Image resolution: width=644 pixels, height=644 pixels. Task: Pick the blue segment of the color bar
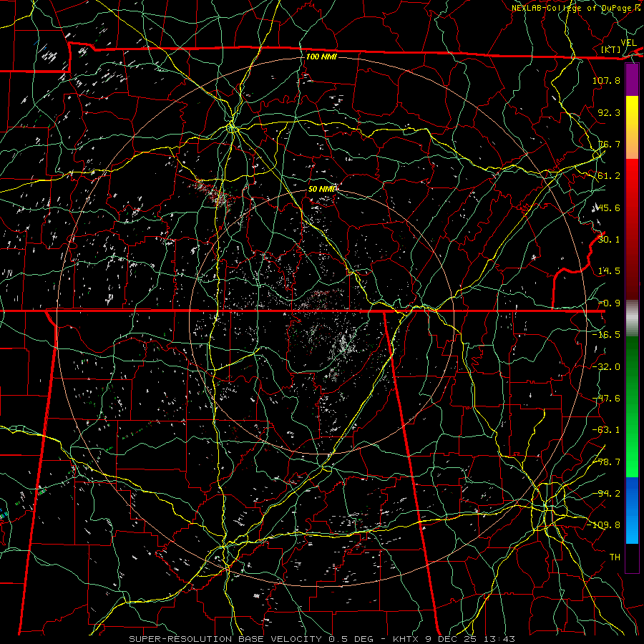coord(632,510)
